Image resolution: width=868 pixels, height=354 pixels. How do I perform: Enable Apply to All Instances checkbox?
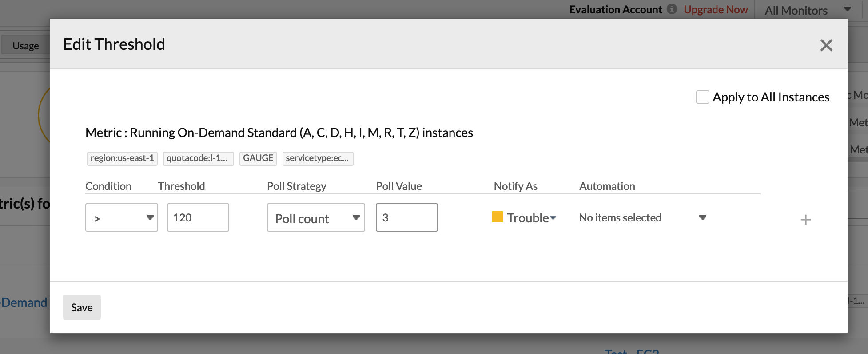point(702,97)
